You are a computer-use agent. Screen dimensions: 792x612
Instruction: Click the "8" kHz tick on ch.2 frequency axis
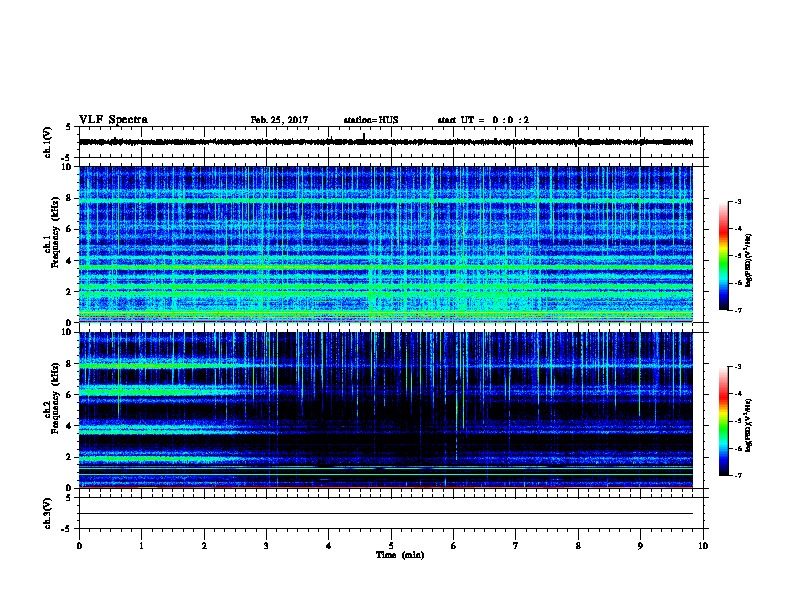(69, 364)
